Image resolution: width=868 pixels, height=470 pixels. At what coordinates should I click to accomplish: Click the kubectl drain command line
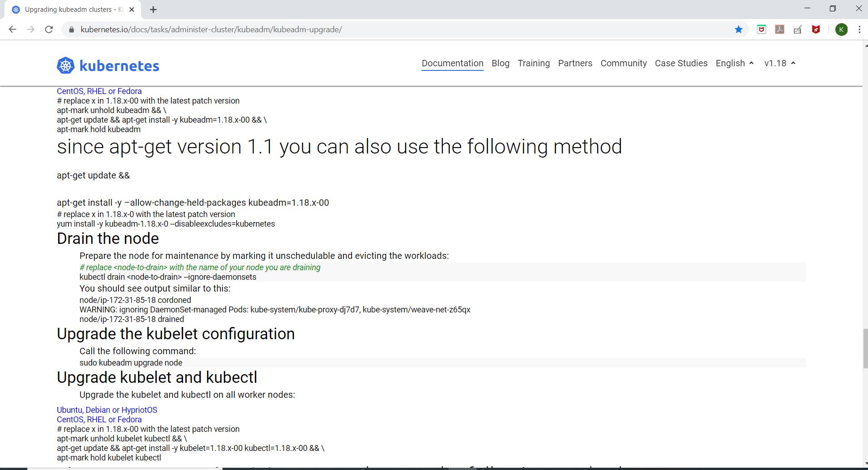pyautogui.click(x=168, y=277)
